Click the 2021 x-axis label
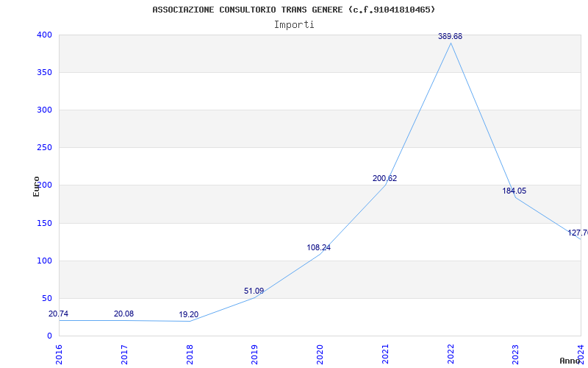This screenshot has height=368, width=588. coord(385,355)
